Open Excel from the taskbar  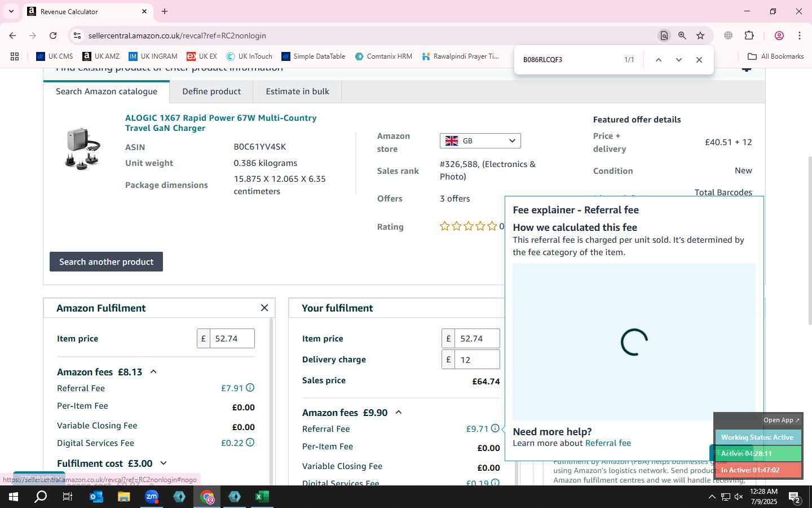tap(262, 497)
